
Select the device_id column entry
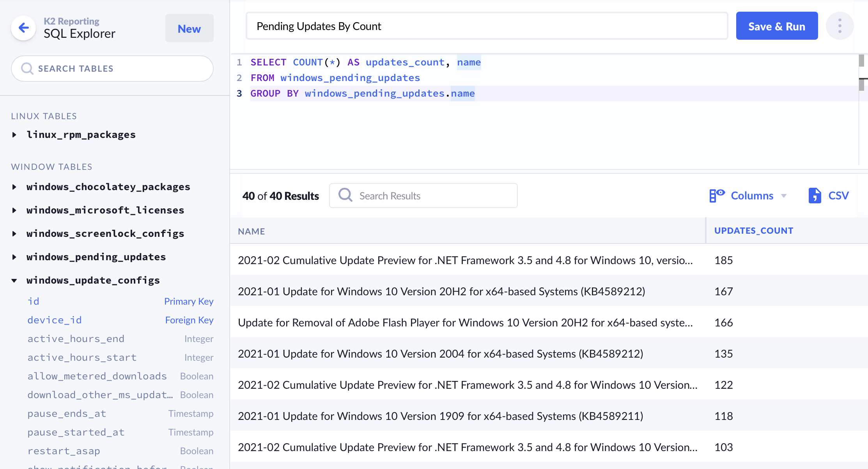tap(55, 320)
